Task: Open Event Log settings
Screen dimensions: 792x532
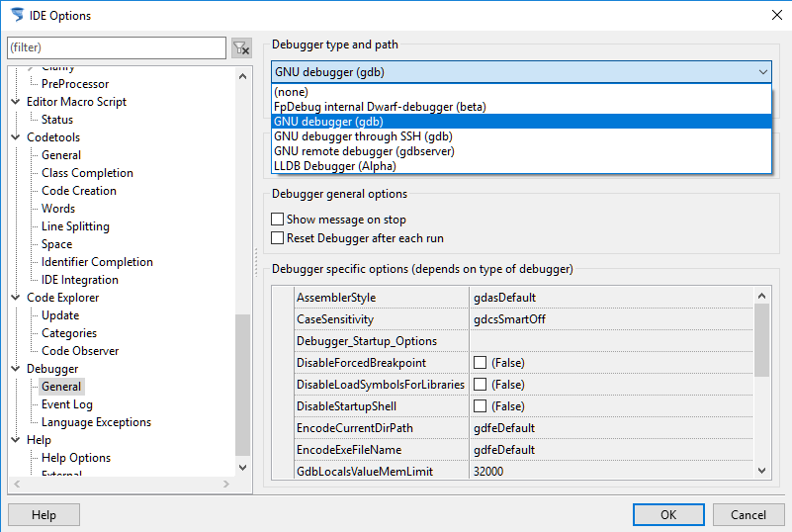Action: pyautogui.click(x=67, y=404)
